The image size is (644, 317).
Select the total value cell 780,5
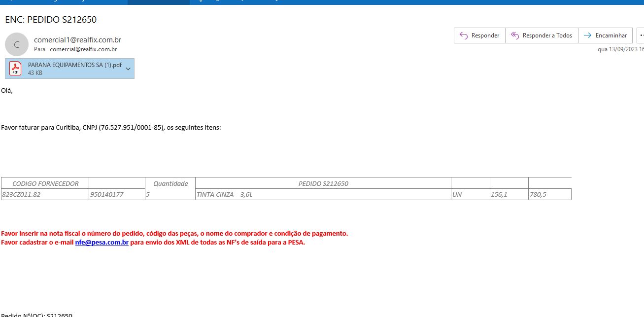click(538, 194)
